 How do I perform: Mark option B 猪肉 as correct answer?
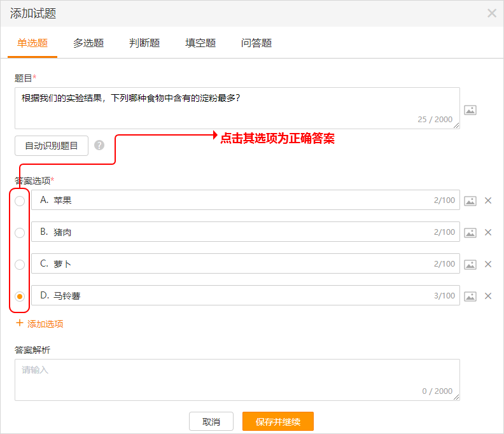click(x=20, y=232)
